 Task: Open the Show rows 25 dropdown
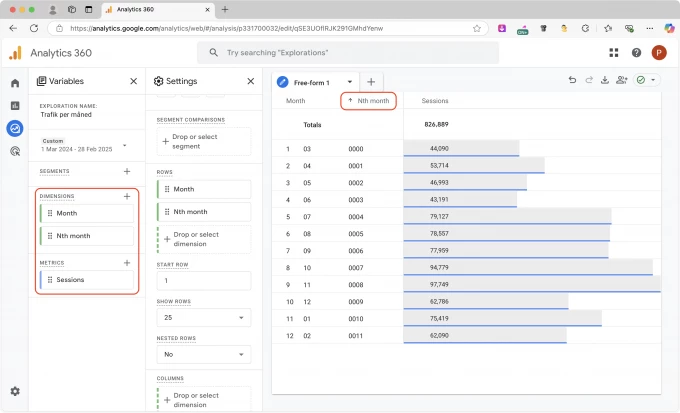click(x=204, y=318)
